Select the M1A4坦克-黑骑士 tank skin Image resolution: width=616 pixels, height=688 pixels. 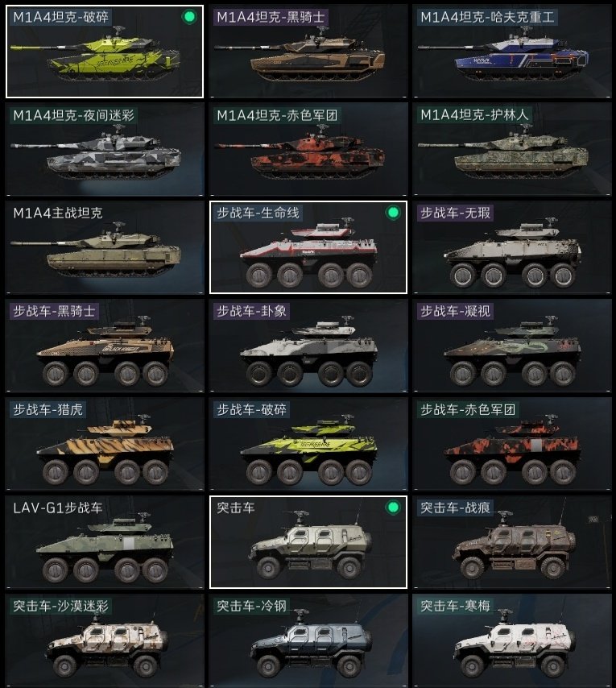pyautogui.click(x=308, y=51)
